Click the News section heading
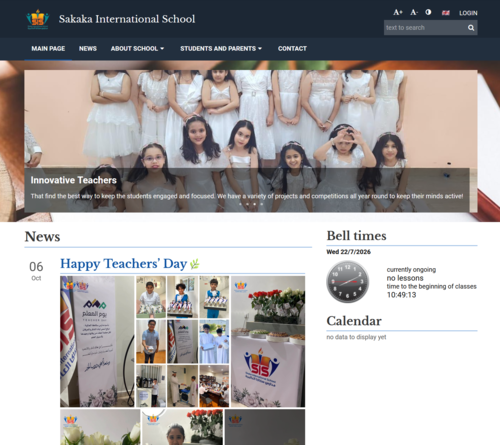The height and width of the screenshot is (445, 500). pyautogui.click(x=42, y=237)
